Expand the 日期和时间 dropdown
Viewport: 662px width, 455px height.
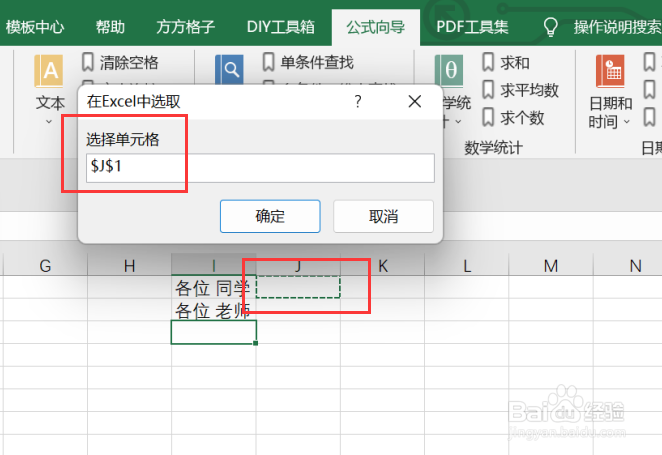click(x=627, y=122)
